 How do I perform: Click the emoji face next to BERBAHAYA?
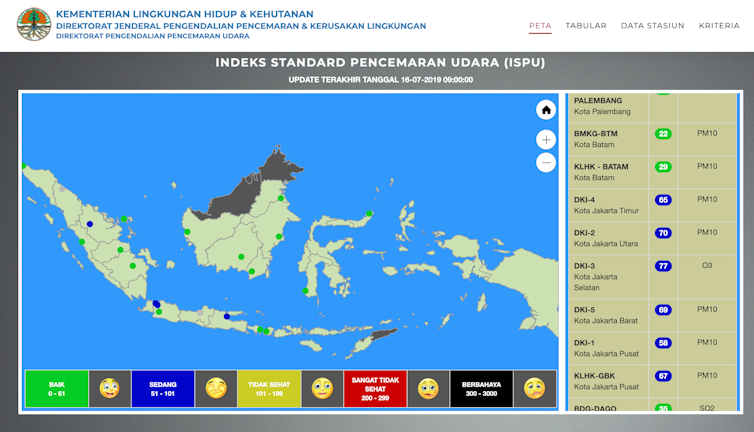coord(535,388)
